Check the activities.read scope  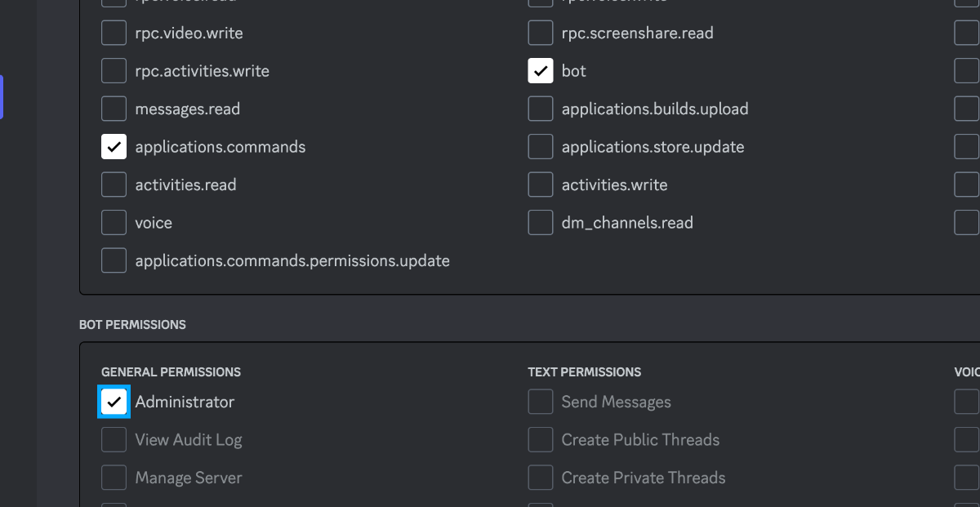(114, 185)
